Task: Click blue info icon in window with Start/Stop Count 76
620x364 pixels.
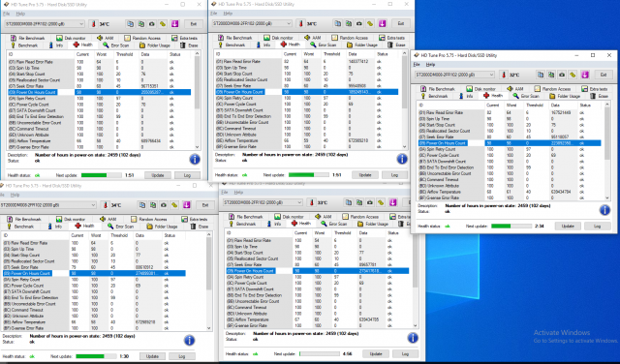Action: 195,160
